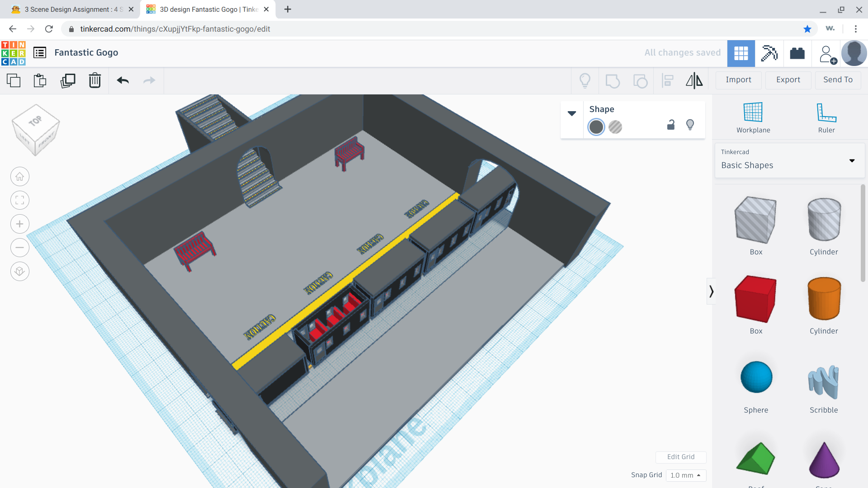Click Fit all in view icon
868x488 pixels.
tap(20, 200)
